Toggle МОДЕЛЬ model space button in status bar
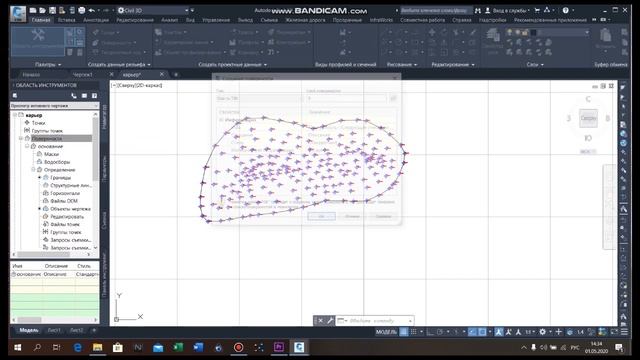Viewport: 640px width, 360px height. [x=386, y=332]
